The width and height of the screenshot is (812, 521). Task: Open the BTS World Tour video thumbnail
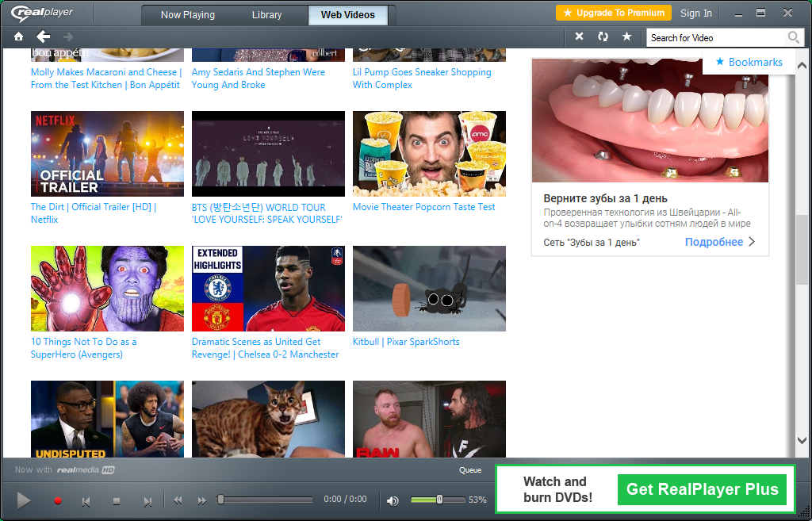268,154
